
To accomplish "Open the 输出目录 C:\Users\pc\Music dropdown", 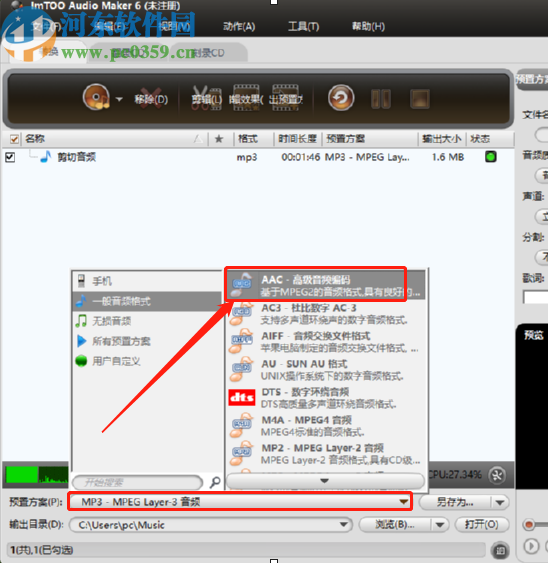I will [210, 525].
